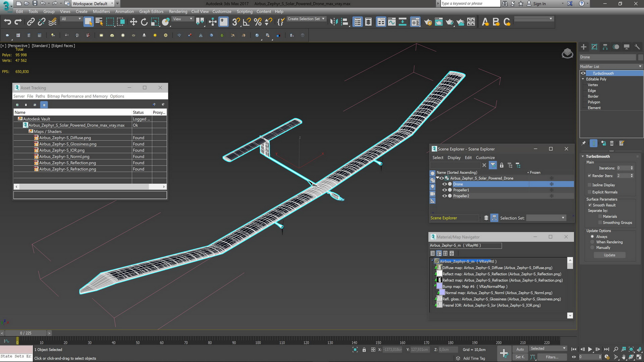Viewport: 644px width, 362px height.
Task: Click the Filters... button
Action: [x=552, y=357]
